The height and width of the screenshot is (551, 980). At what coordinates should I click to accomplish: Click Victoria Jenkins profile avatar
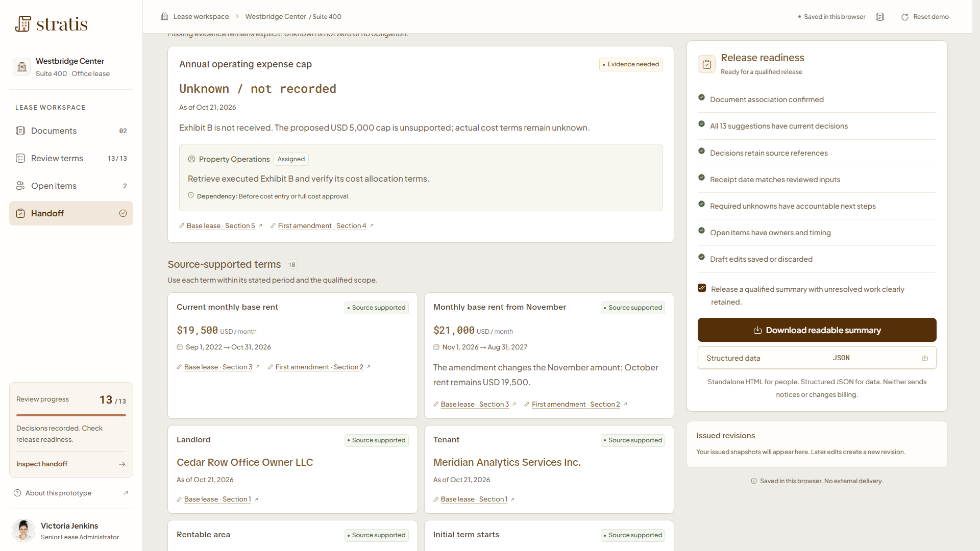[x=23, y=531]
